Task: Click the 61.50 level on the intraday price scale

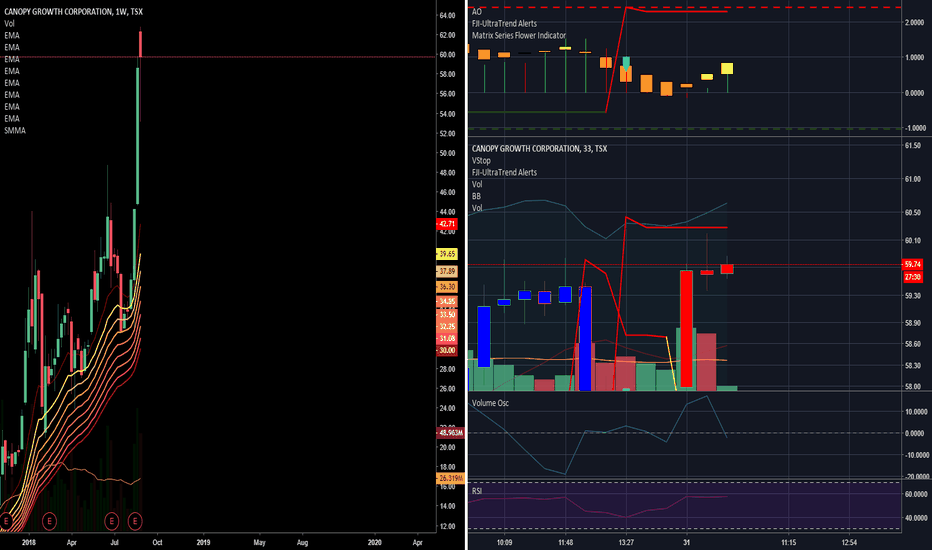Action: point(912,145)
